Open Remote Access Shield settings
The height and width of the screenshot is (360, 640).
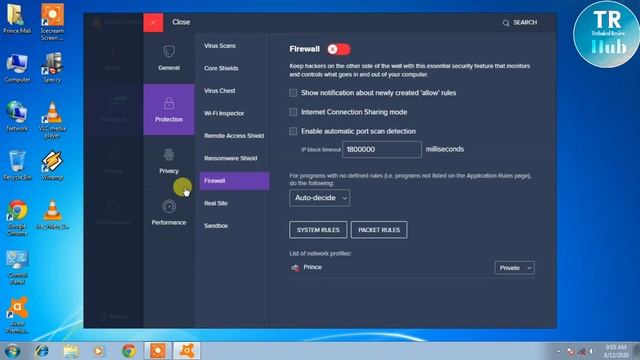click(x=234, y=136)
